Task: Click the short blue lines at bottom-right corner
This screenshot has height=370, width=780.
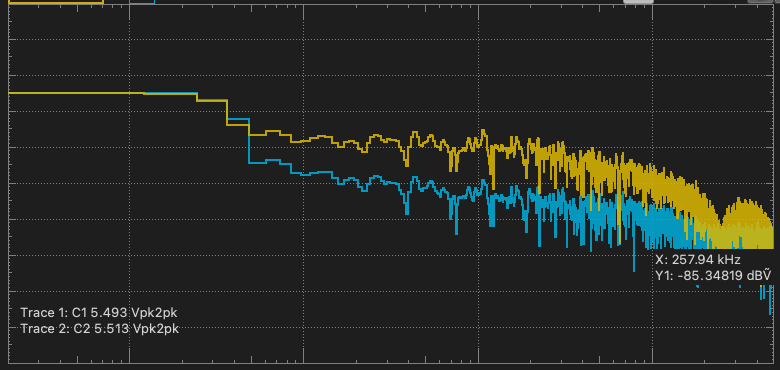Action: point(766,298)
